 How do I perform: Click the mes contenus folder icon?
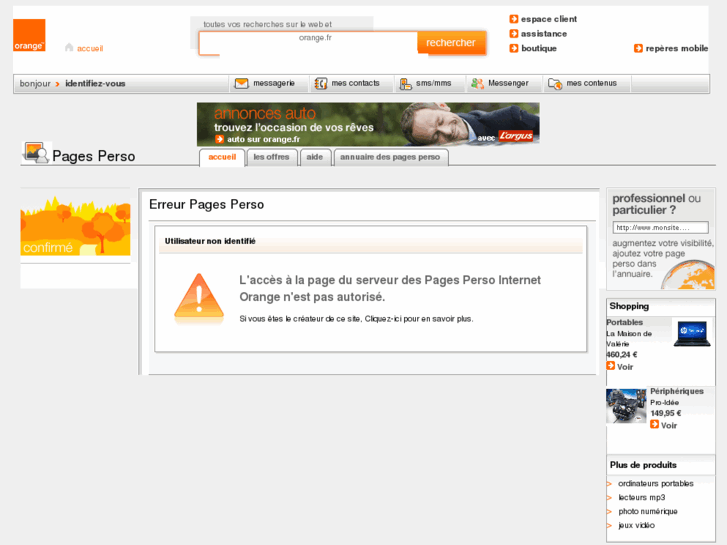555,83
